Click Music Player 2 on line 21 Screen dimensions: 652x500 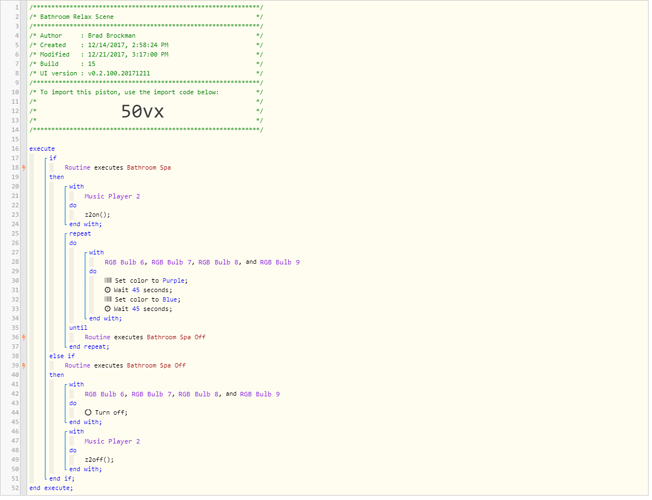112,196
